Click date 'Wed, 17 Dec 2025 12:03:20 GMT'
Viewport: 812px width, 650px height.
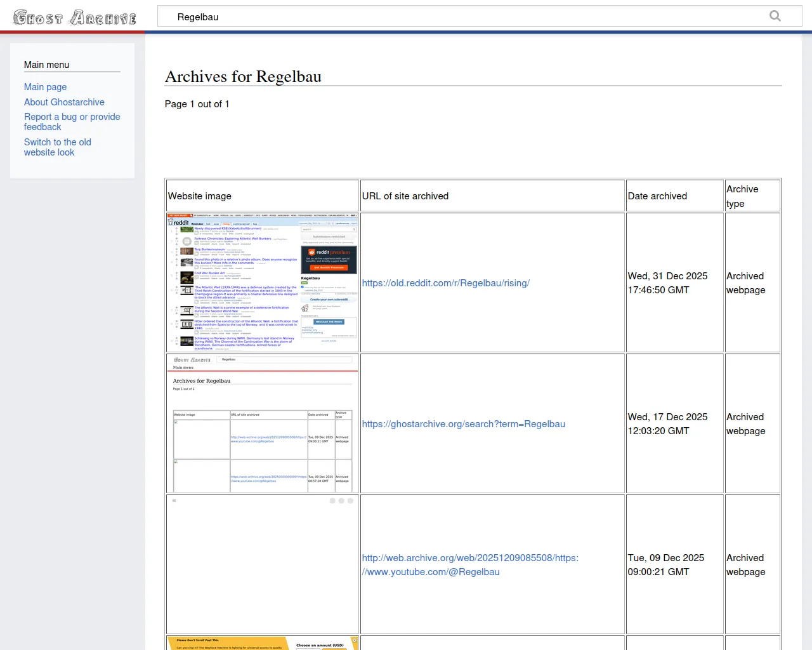click(667, 424)
